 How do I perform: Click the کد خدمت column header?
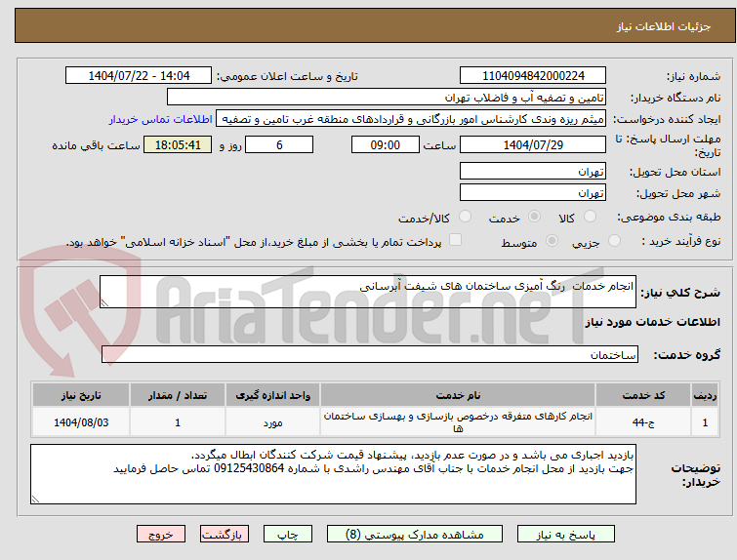643,395
